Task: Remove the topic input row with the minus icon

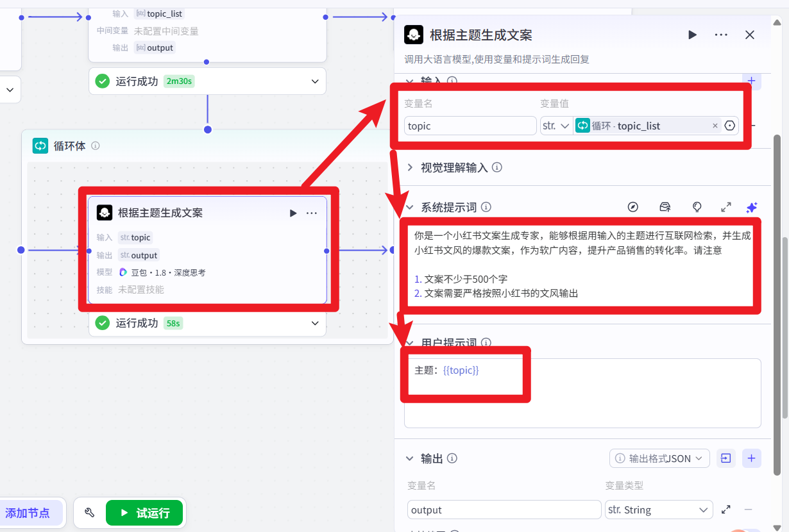Action: point(754,126)
